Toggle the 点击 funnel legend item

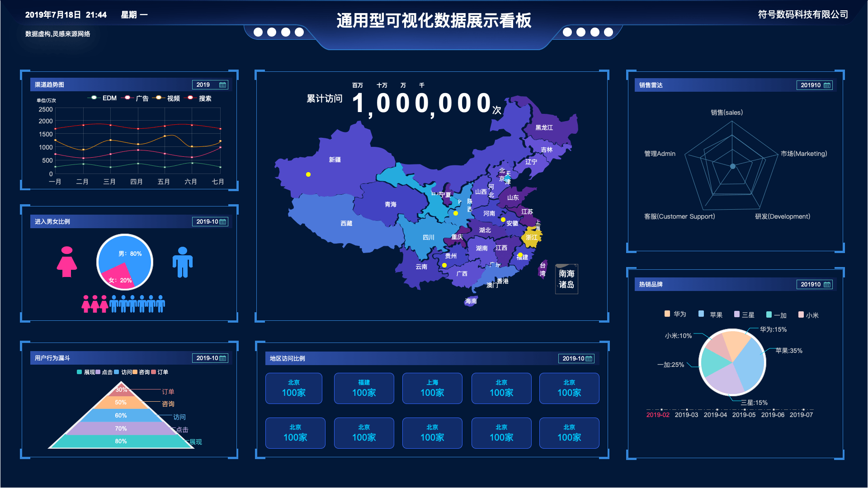104,372
